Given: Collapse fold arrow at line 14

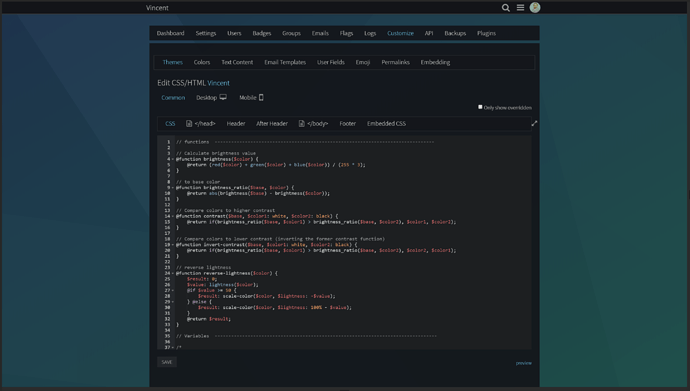Looking at the screenshot, I should click(x=172, y=216).
